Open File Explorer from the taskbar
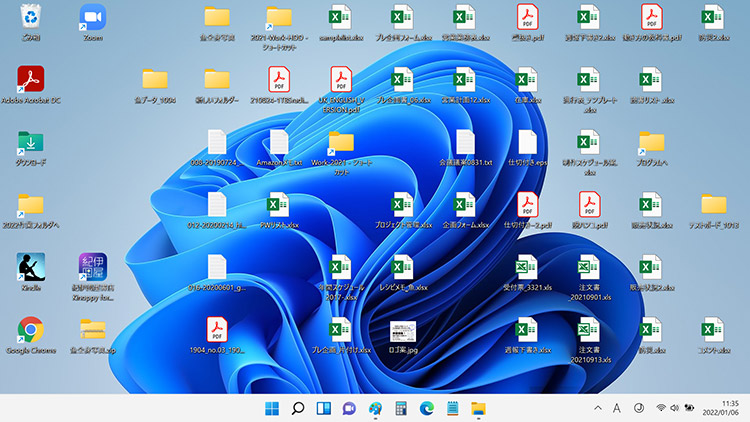 [478, 408]
